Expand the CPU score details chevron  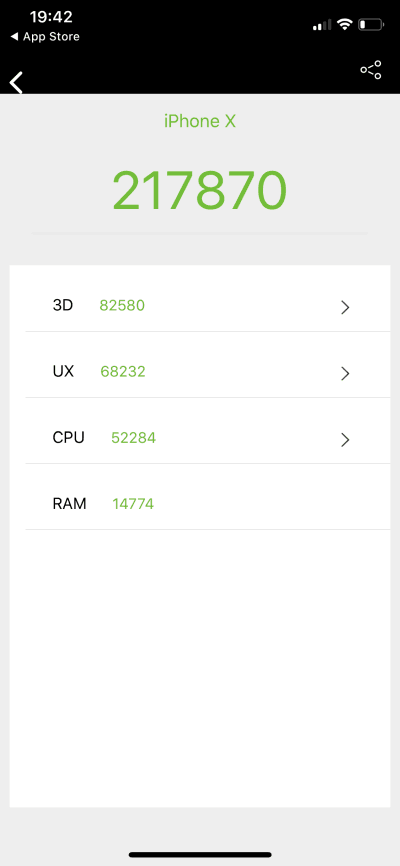tap(345, 440)
